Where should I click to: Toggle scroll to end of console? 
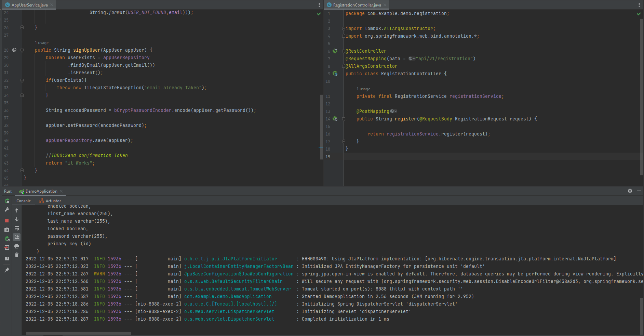coord(17,237)
